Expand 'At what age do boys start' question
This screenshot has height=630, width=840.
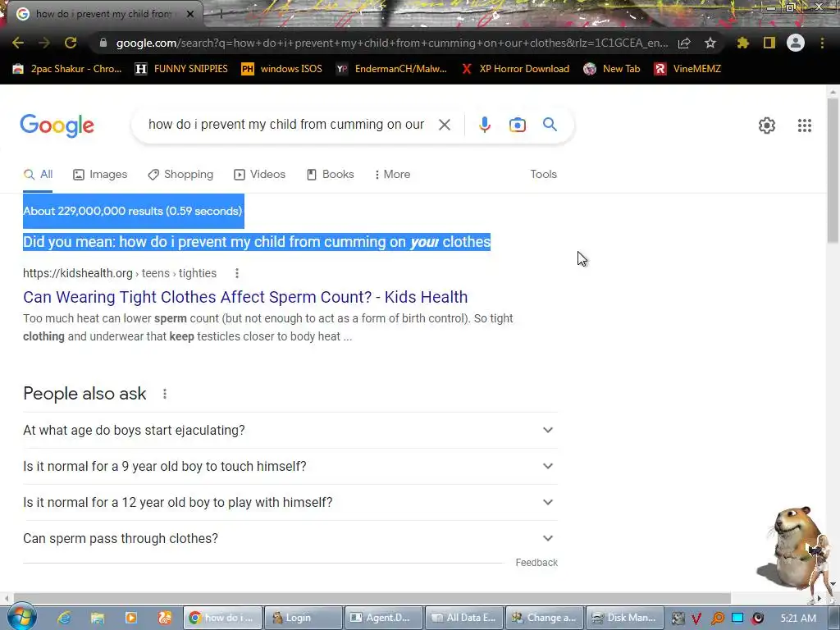(x=290, y=430)
